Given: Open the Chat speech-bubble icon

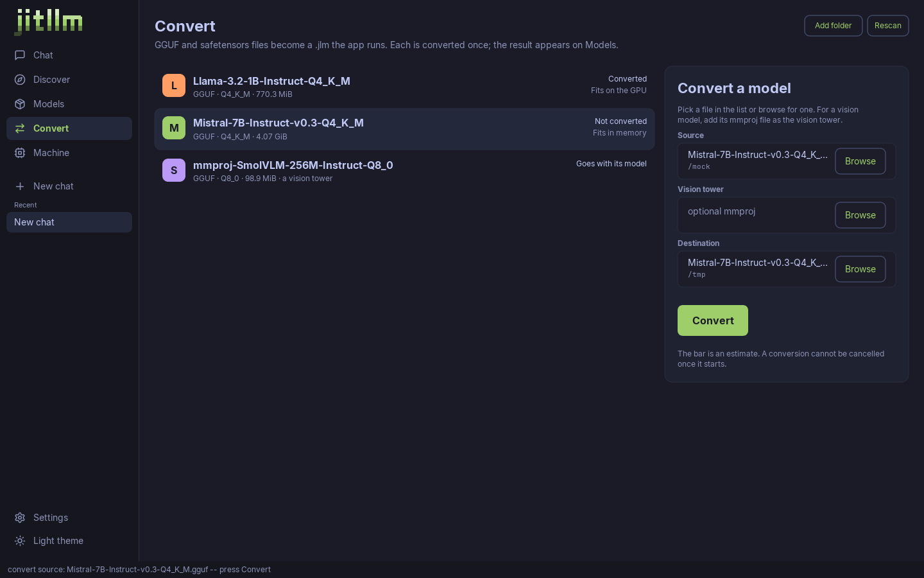Looking at the screenshot, I should click(20, 55).
